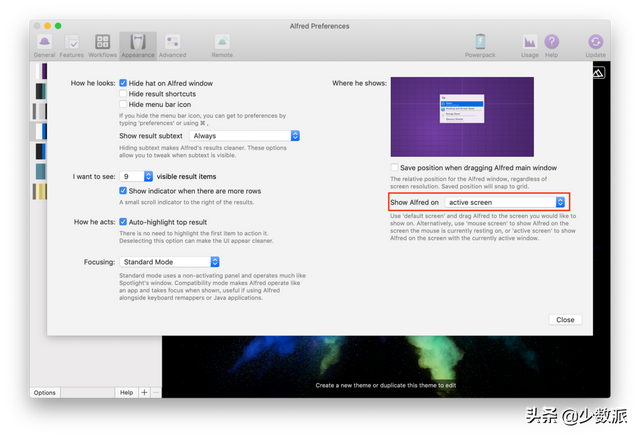
Task: Click the 'Create a new theme or duplicate' text
Action: click(386, 385)
